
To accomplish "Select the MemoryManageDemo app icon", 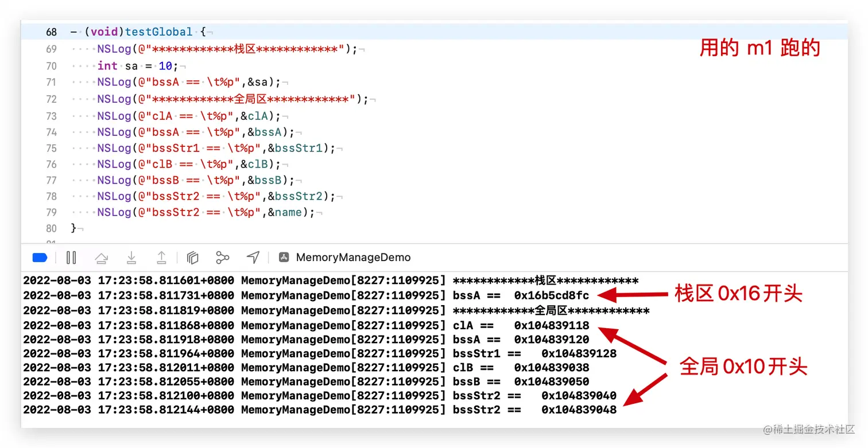I will (x=284, y=257).
